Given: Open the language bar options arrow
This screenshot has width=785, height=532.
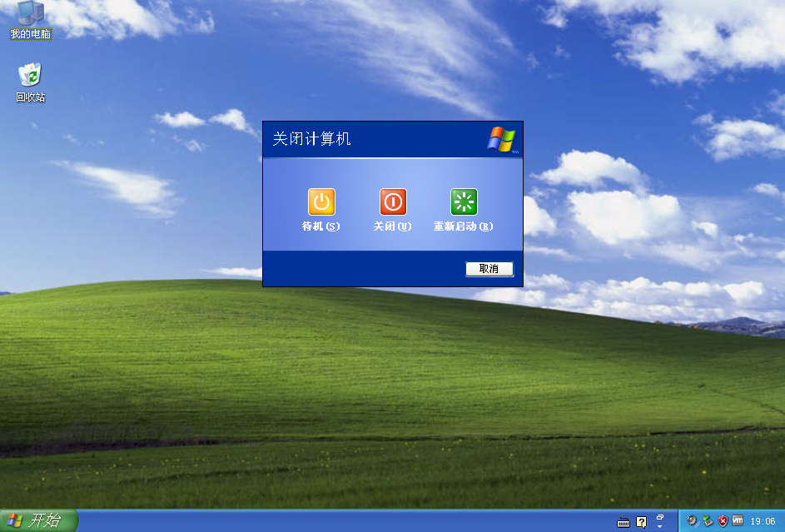Looking at the screenshot, I should [x=660, y=526].
